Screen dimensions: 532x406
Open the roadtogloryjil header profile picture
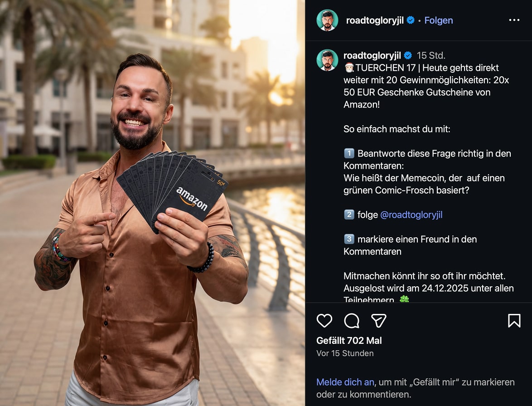point(327,20)
